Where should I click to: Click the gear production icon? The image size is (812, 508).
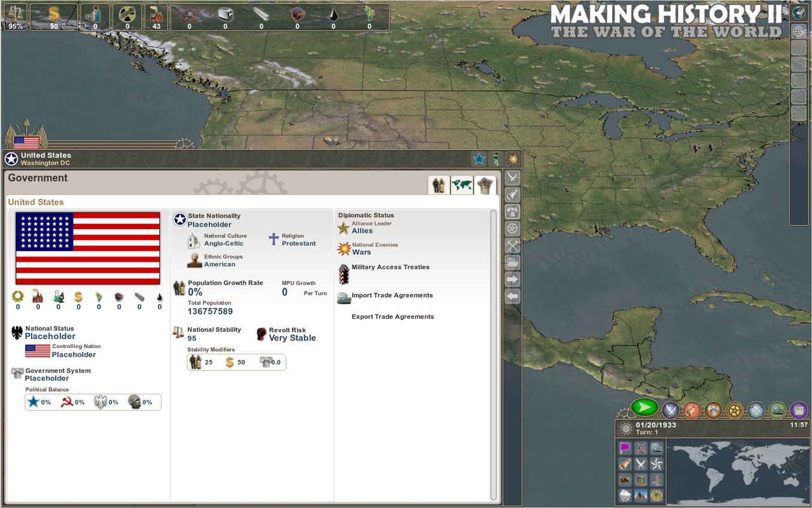point(734,411)
